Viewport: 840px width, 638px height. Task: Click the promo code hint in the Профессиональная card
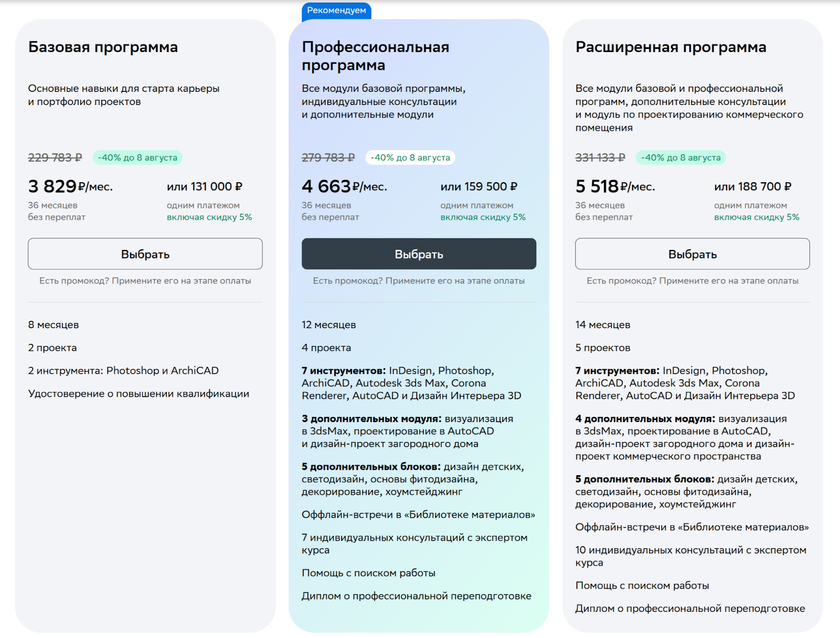pyautogui.click(x=418, y=281)
